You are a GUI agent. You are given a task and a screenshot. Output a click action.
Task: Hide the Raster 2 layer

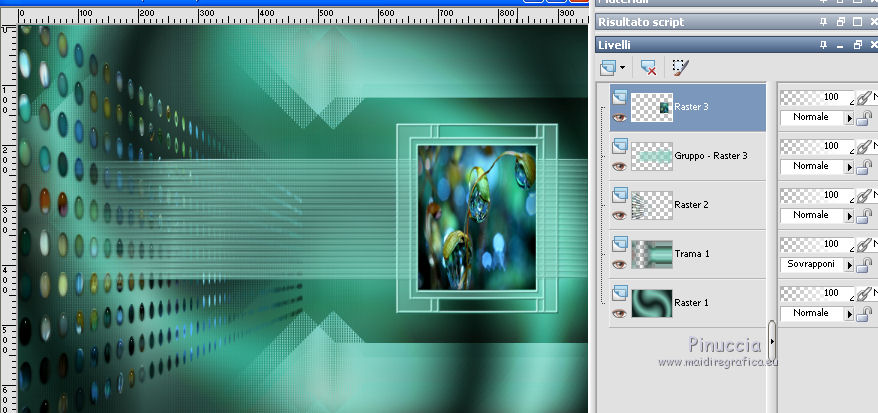619,215
